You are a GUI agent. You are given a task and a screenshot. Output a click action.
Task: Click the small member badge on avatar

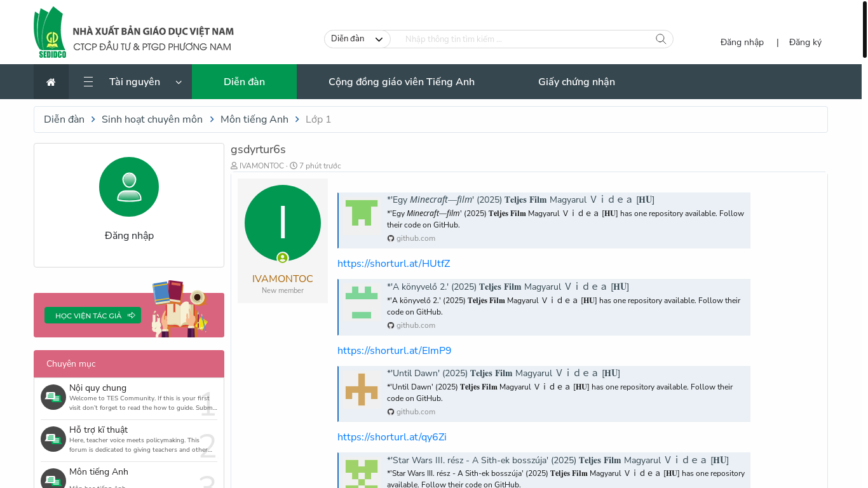[x=283, y=258]
